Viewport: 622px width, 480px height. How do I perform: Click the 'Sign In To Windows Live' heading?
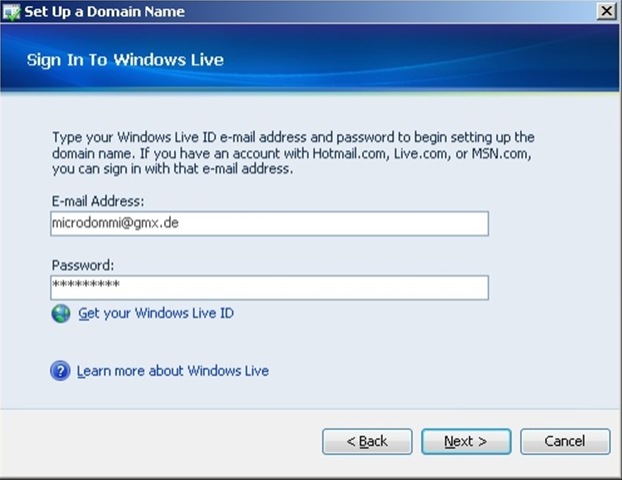(125, 60)
